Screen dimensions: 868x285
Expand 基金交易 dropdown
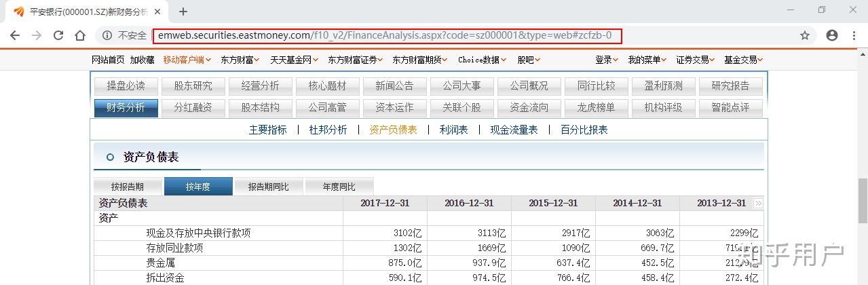coord(744,60)
